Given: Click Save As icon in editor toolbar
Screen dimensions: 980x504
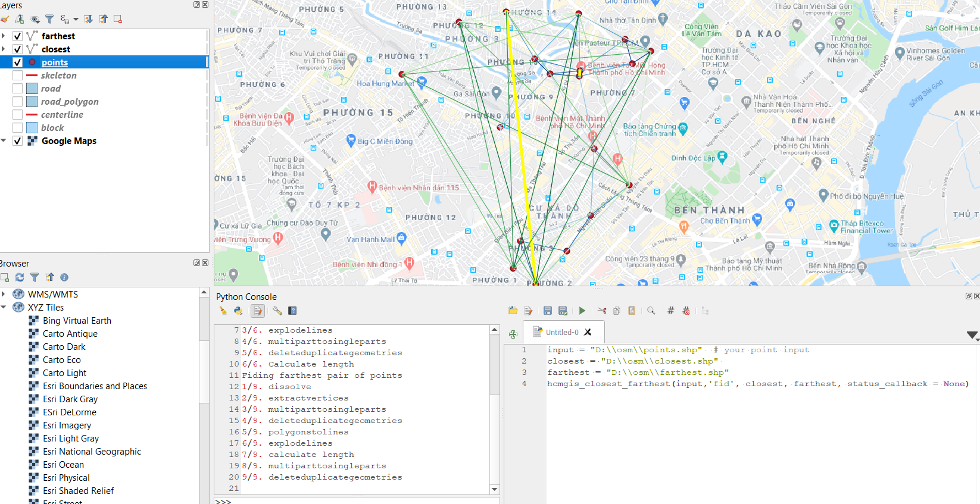Looking at the screenshot, I should 563,311.
